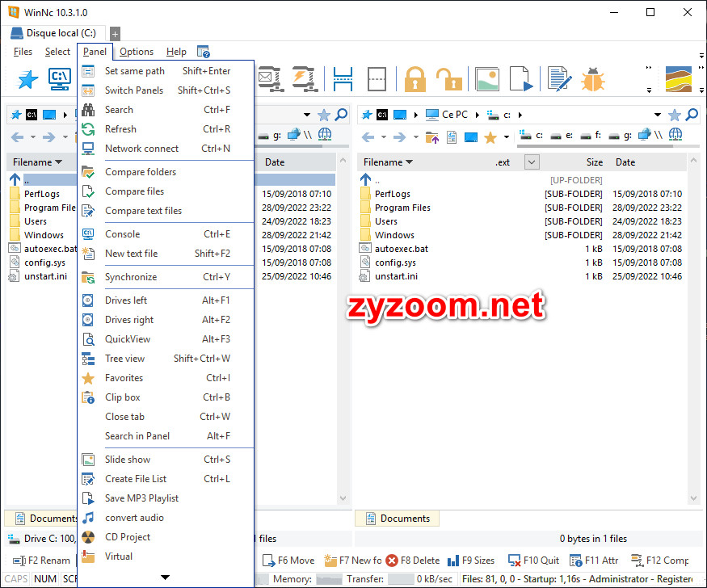This screenshot has width=707, height=588.
Task: Select drive f: in right panel drive bar
Action: click(x=591, y=135)
